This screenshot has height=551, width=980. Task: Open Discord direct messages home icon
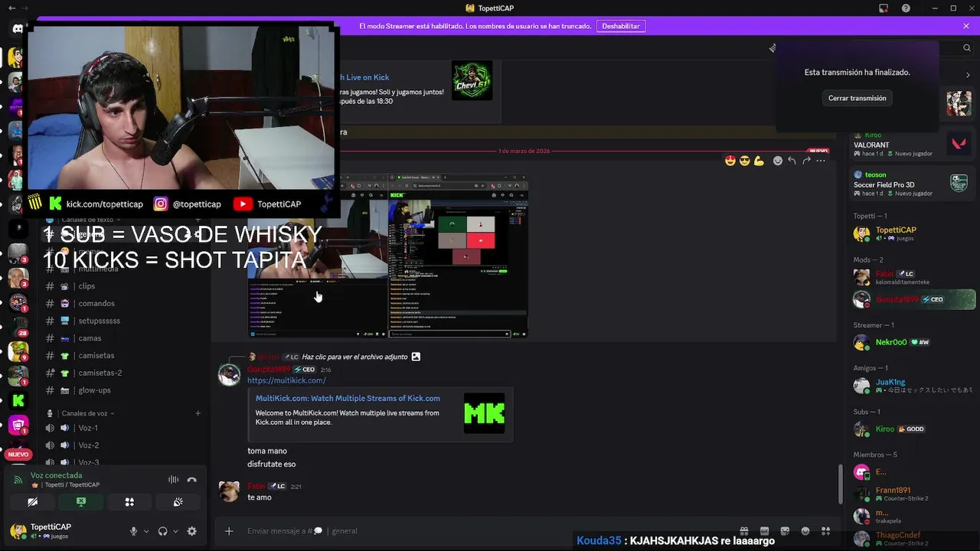pos(18,29)
